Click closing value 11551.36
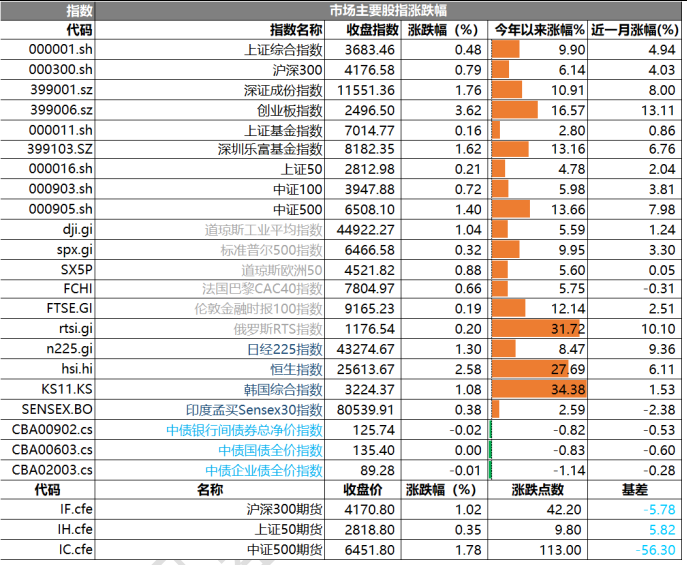Screen dimensions: 687x565 [x=366, y=90]
